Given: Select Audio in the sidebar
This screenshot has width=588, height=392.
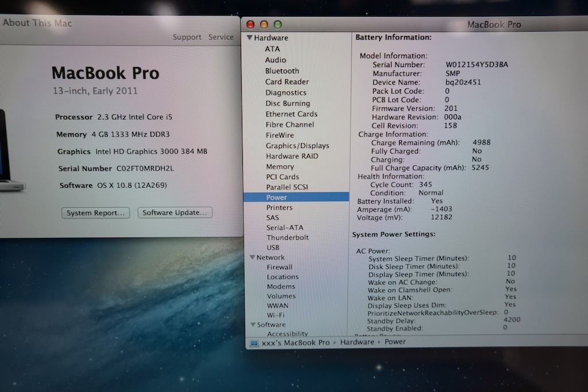Looking at the screenshot, I should (275, 60).
